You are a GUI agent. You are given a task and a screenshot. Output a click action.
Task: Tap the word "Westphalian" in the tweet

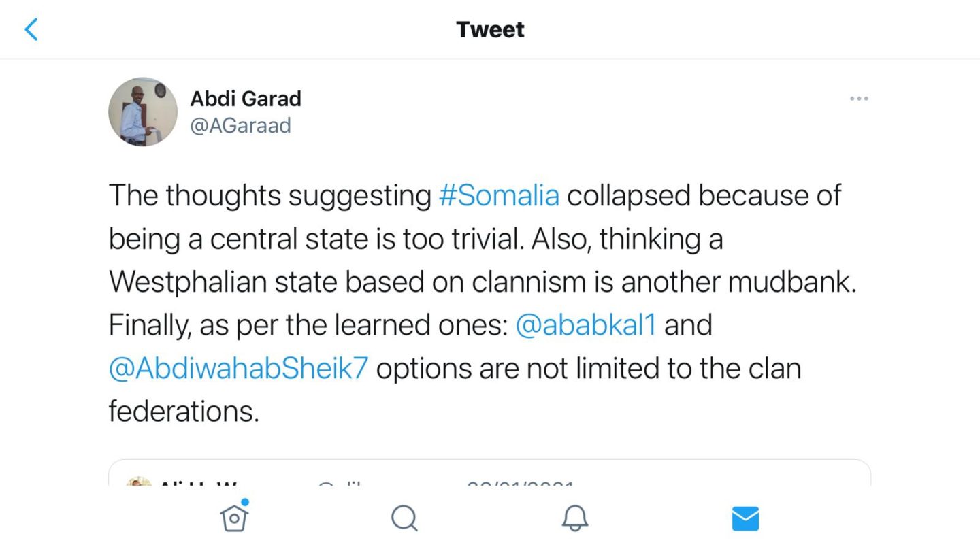click(188, 282)
